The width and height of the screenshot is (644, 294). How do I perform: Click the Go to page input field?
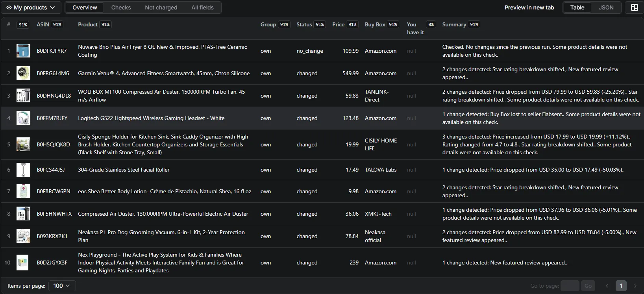[x=570, y=286]
